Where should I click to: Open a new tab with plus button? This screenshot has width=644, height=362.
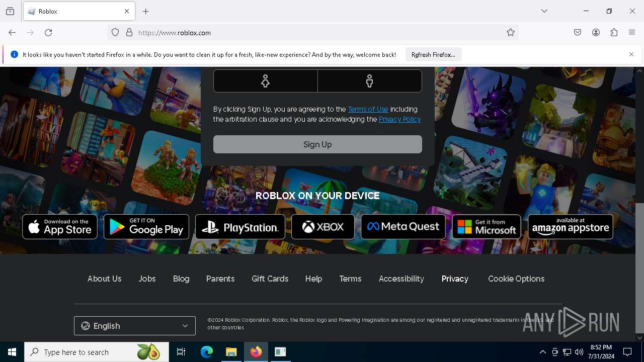tap(146, 11)
